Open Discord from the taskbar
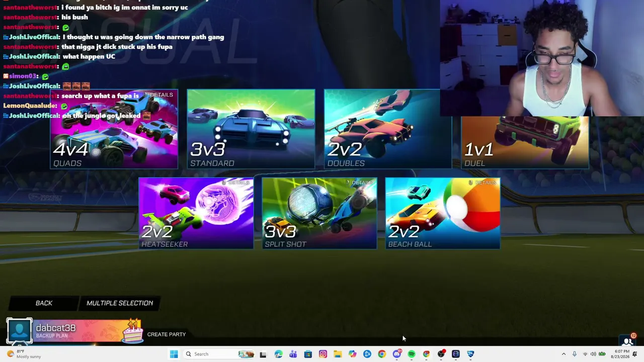The image size is (644, 362). (x=397, y=354)
